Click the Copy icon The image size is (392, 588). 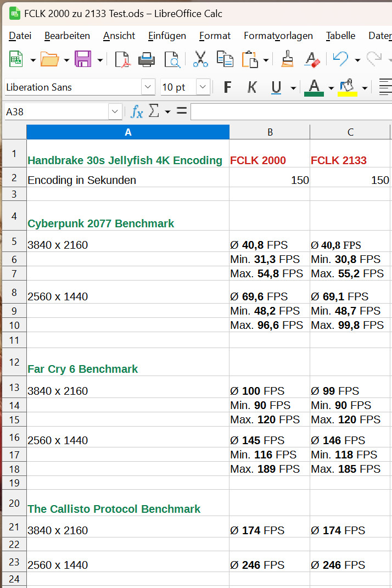[x=225, y=59]
